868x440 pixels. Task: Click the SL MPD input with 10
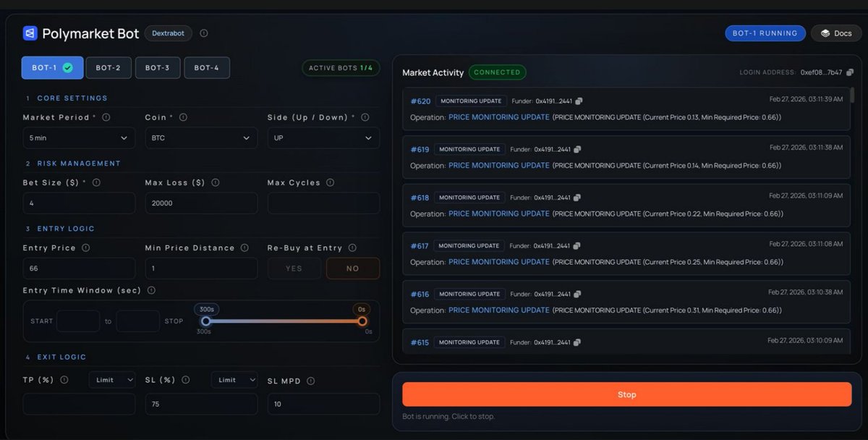tap(323, 404)
